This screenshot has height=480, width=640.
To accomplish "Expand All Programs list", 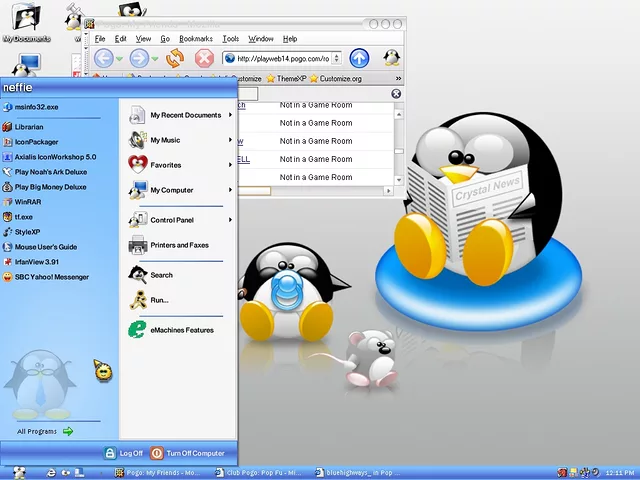I will coord(45,431).
